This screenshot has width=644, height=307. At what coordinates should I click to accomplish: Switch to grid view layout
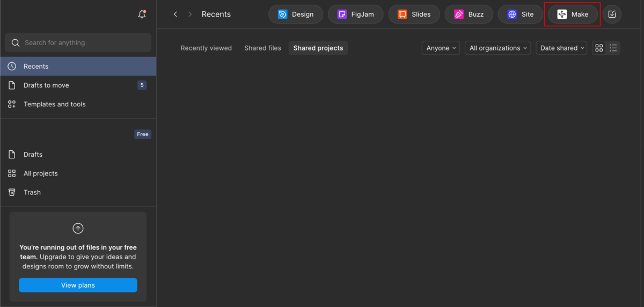point(599,48)
